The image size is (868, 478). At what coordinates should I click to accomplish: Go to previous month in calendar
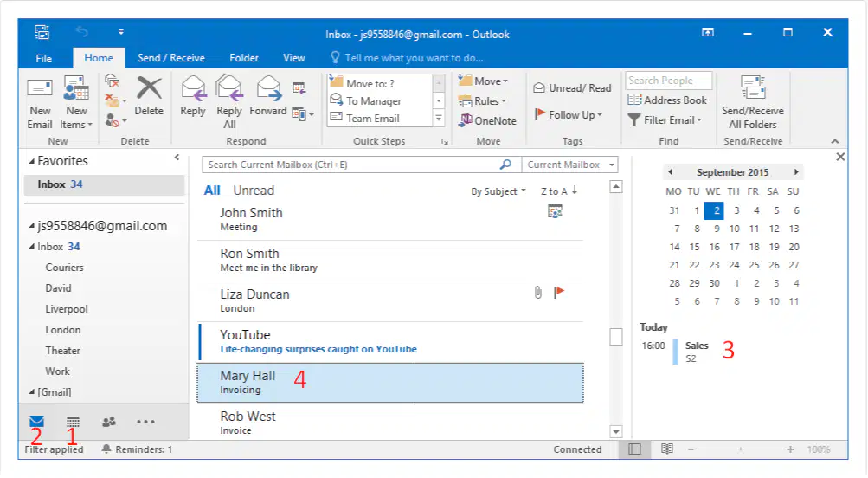tap(671, 172)
